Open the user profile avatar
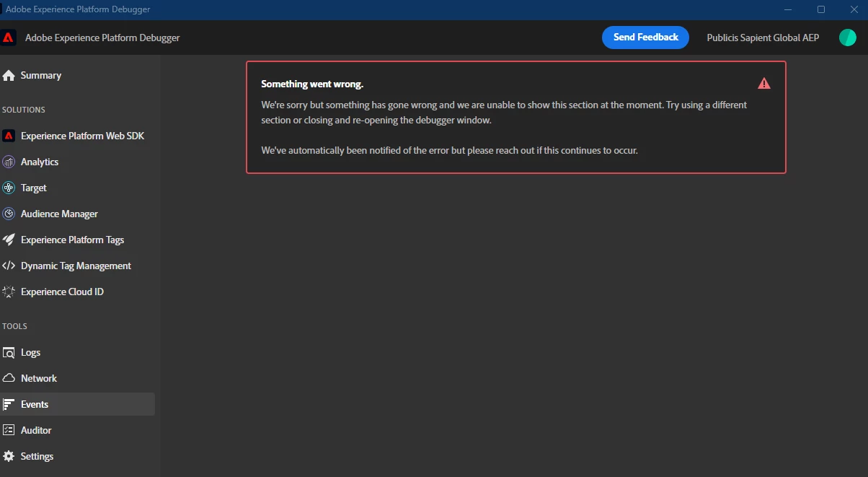This screenshot has width=868, height=477. click(x=848, y=38)
